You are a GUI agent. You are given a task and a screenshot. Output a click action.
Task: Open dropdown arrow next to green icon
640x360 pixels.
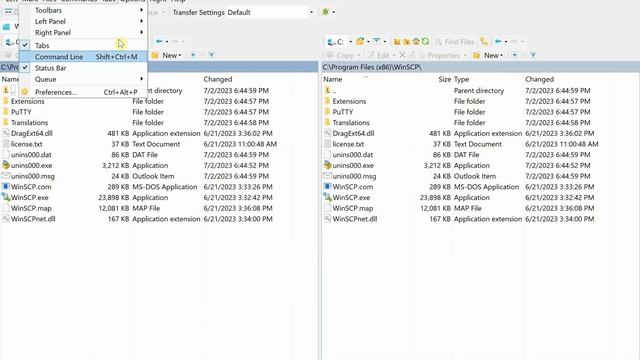[x=333, y=12]
